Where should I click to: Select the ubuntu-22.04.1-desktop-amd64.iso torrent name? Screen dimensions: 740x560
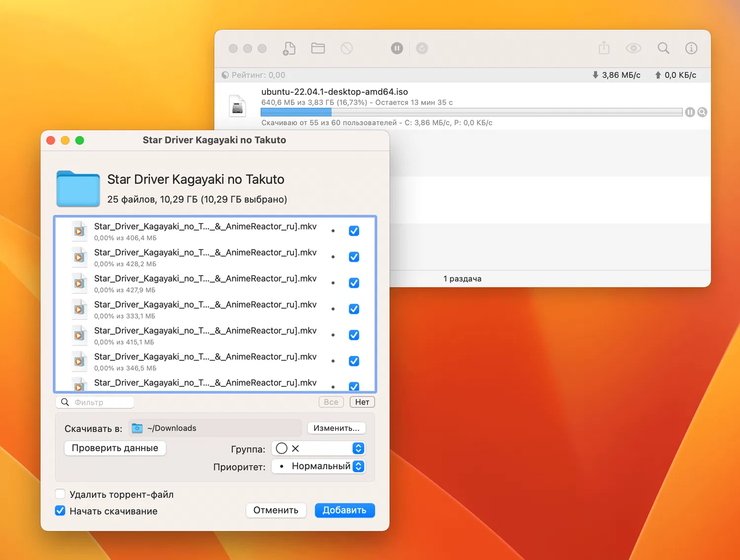pyautogui.click(x=334, y=92)
